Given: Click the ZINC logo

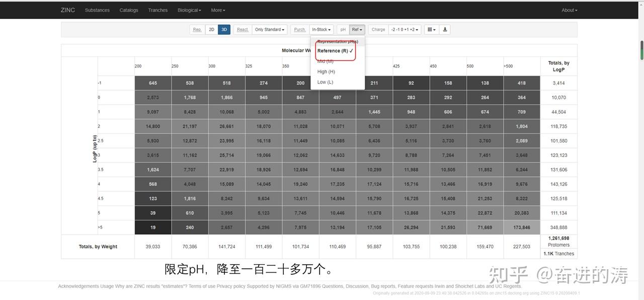Looking at the screenshot, I should [68, 10].
